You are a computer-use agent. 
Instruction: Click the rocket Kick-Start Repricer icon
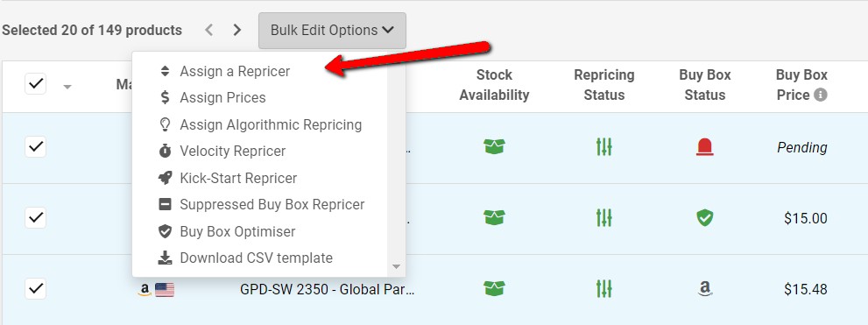pyautogui.click(x=165, y=178)
